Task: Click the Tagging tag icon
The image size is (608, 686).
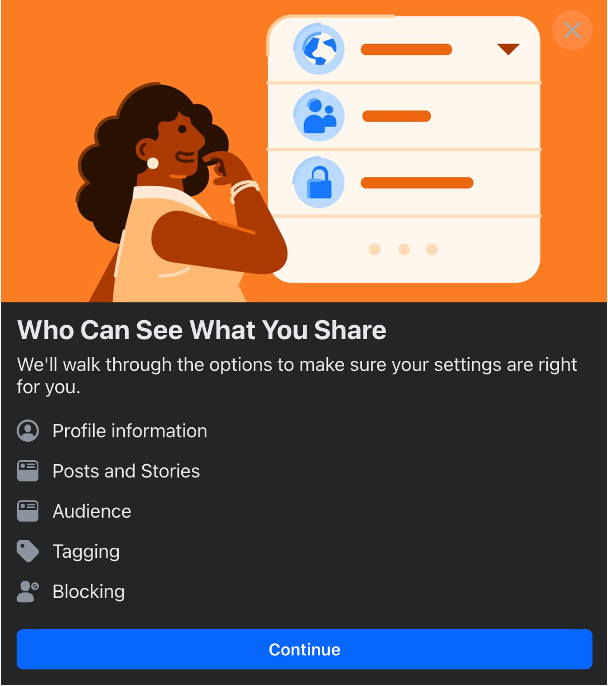Action: [x=28, y=551]
